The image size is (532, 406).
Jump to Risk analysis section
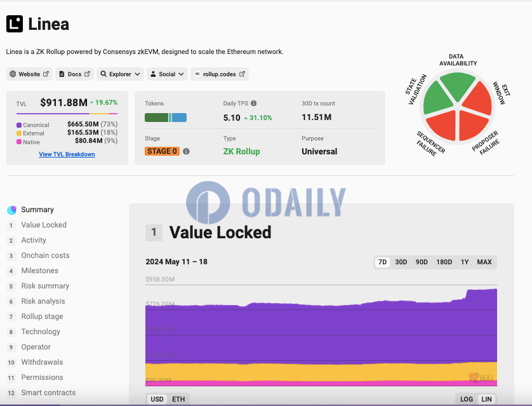[x=43, y=301]
